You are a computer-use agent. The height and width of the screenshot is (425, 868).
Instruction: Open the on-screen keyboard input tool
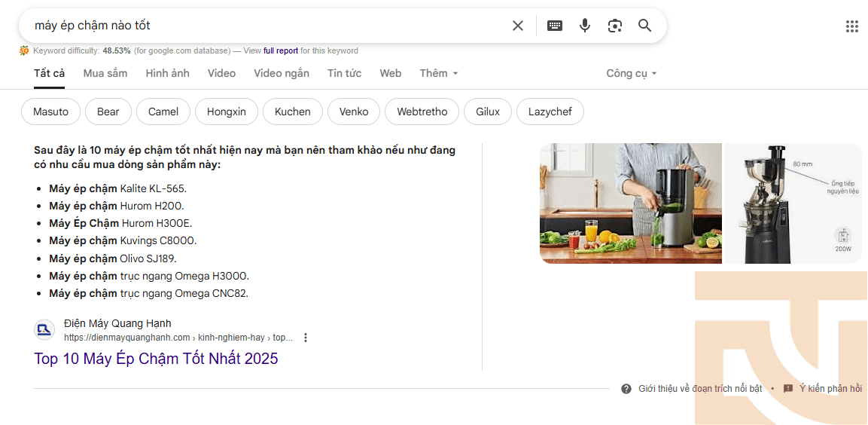click(x=555, y=26)
